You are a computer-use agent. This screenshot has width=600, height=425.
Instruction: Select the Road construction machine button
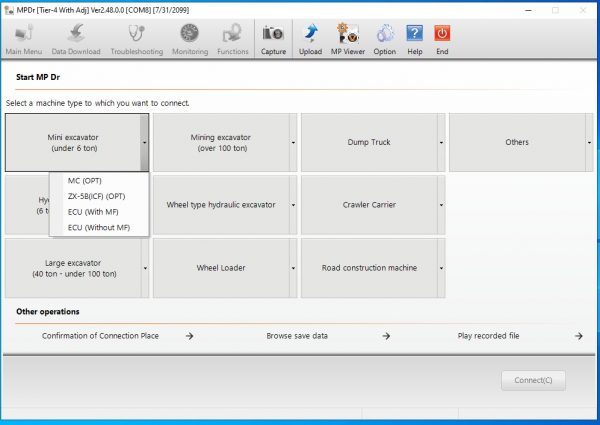(369, 268)
